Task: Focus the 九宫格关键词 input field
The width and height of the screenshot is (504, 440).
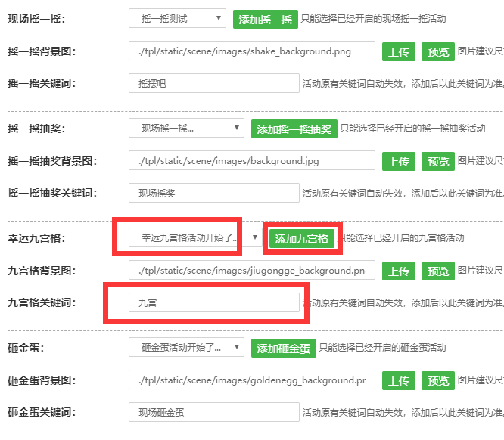Action: pyautogui.click(x=214, y=302)
